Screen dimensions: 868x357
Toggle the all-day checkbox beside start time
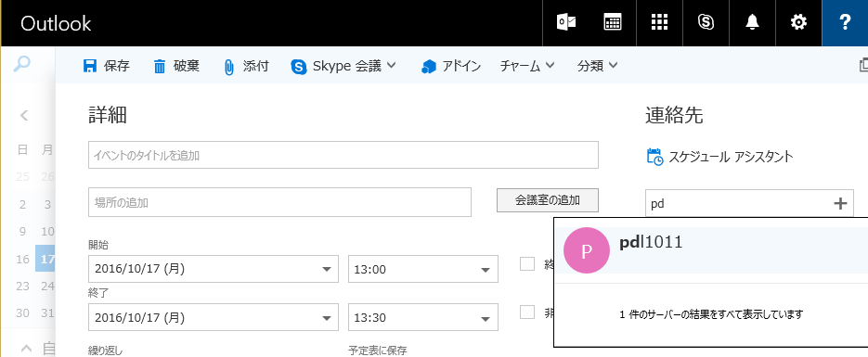(x=527, y=264)
